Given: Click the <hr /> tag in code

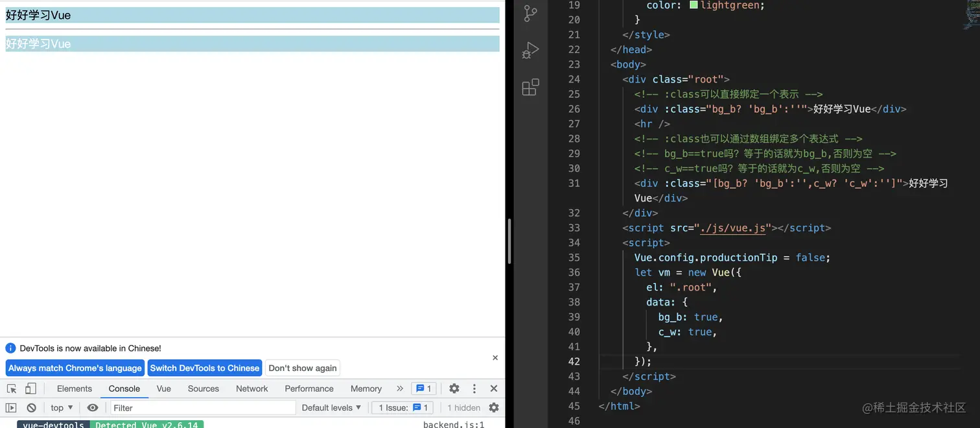Looking at the screenshot, I should (x=652, y=124).
